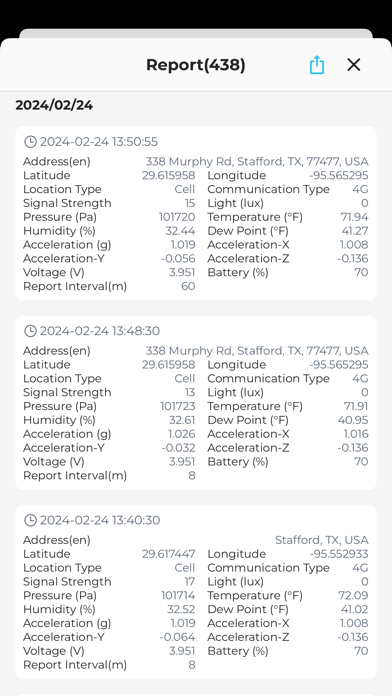Open the 338 Murphy Rd address in the first report
The image size is (392, 696).
[x=257, y=162]
